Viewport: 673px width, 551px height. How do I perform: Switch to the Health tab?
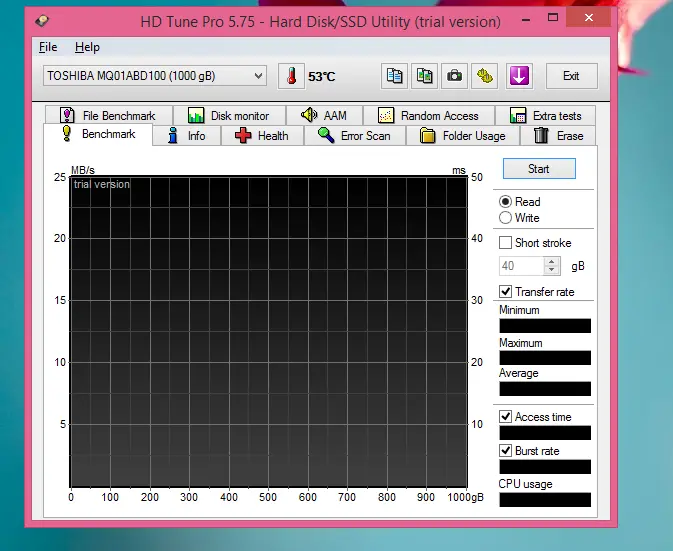(x=262, y=136)
